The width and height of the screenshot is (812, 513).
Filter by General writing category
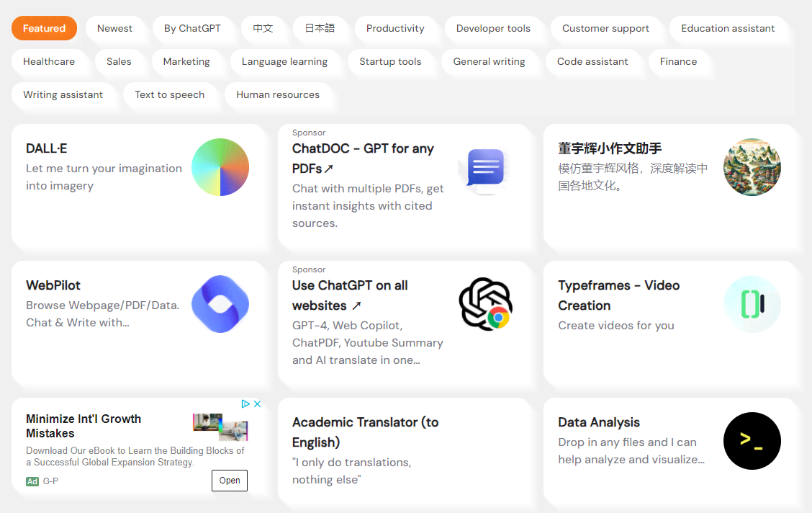489,61
